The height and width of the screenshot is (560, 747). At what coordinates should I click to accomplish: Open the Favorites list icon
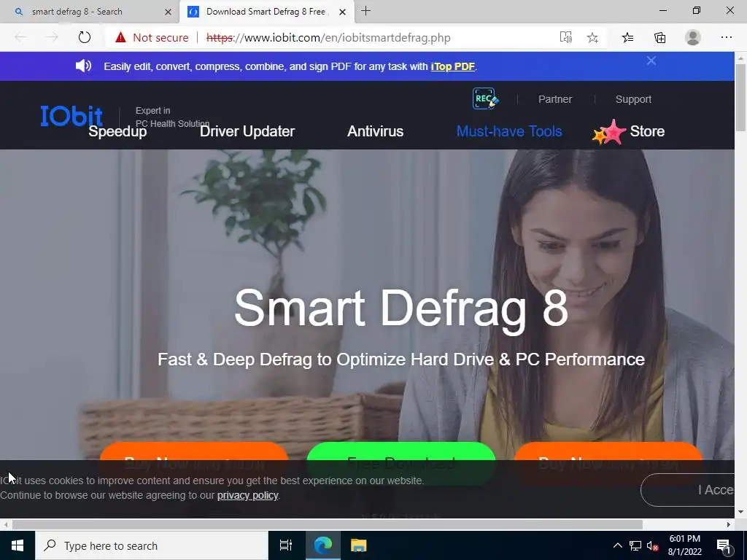pos(627,37)
